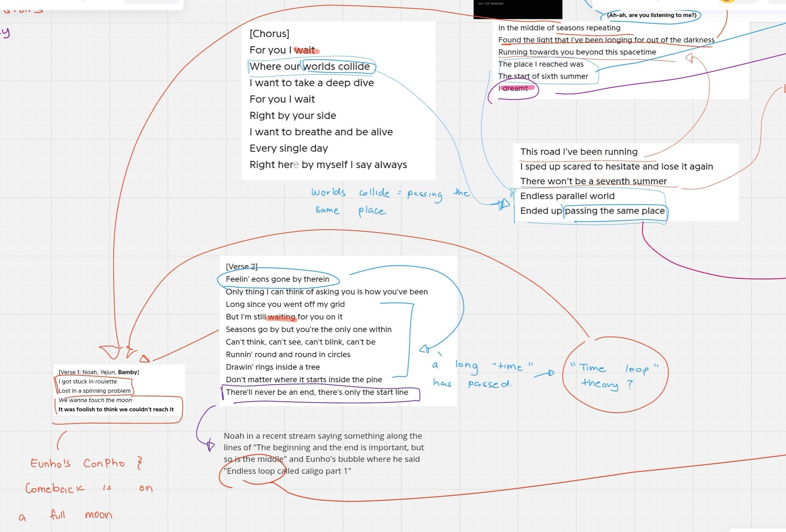Screen dimensions: 786x532
Task: Click the highlighted word "waiting" in Verse 2
Action: pos(281,317)
